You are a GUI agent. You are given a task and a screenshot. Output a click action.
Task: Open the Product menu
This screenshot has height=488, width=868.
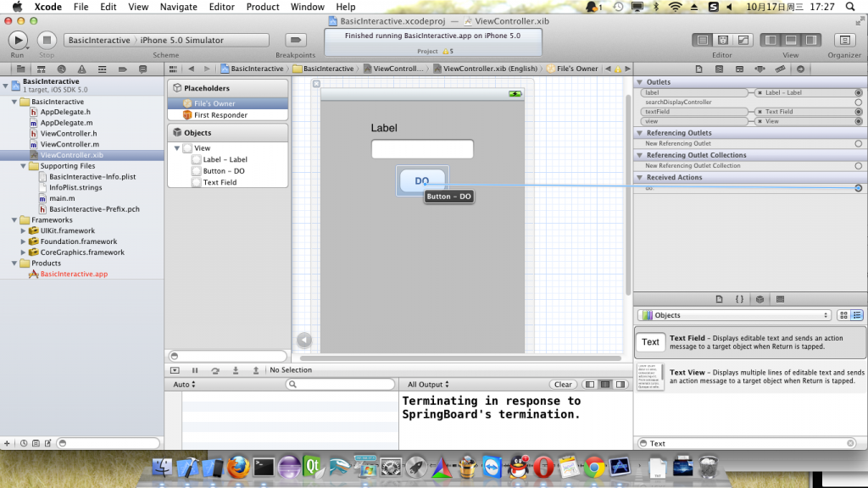263,7
